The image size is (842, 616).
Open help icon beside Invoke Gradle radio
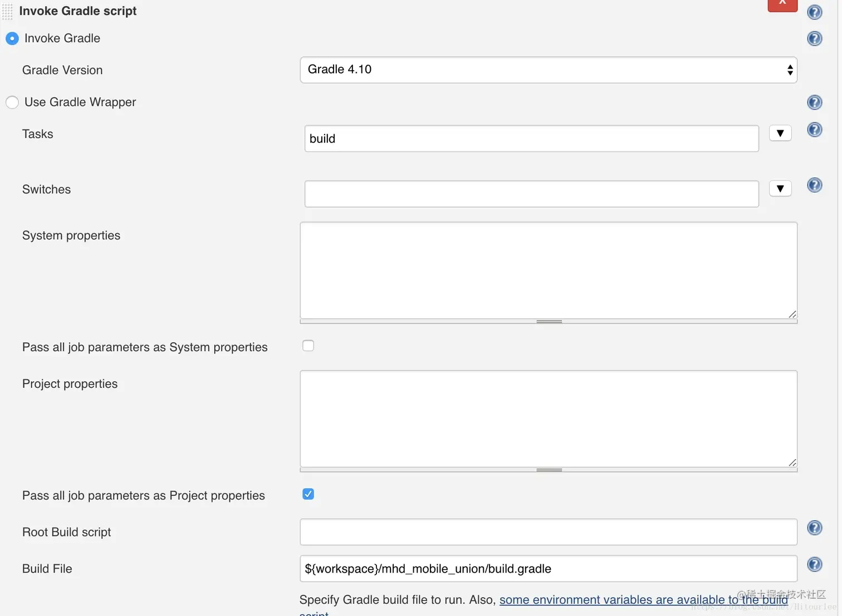[814, 38]
